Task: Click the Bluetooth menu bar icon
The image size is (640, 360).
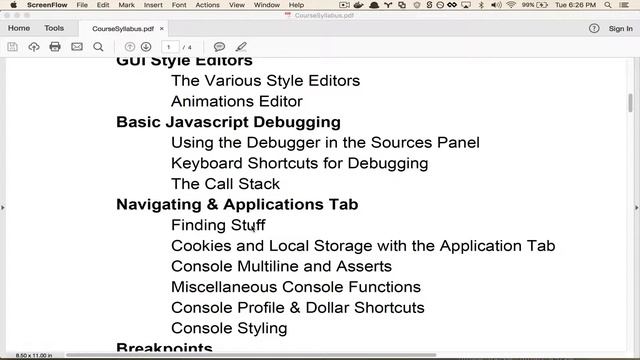Action: pyautogui.click(x=481, y=5)
